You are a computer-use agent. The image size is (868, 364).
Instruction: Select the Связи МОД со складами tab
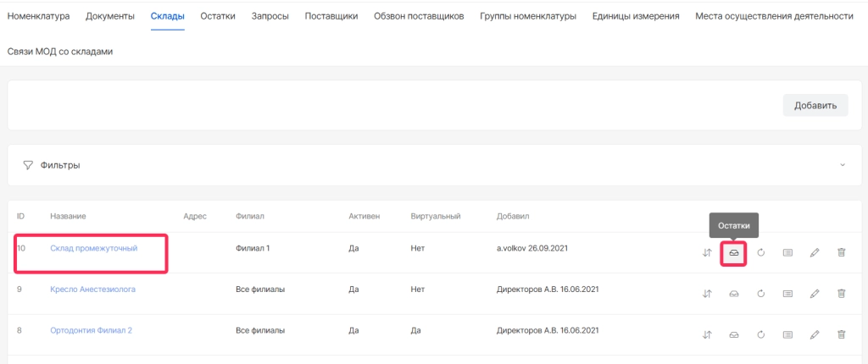(x=60, y=52)
